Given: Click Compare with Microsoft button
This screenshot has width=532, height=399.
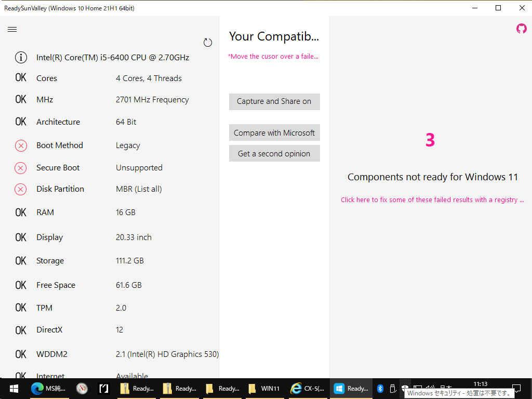Looking at the screenshot, I should point(274,132).
